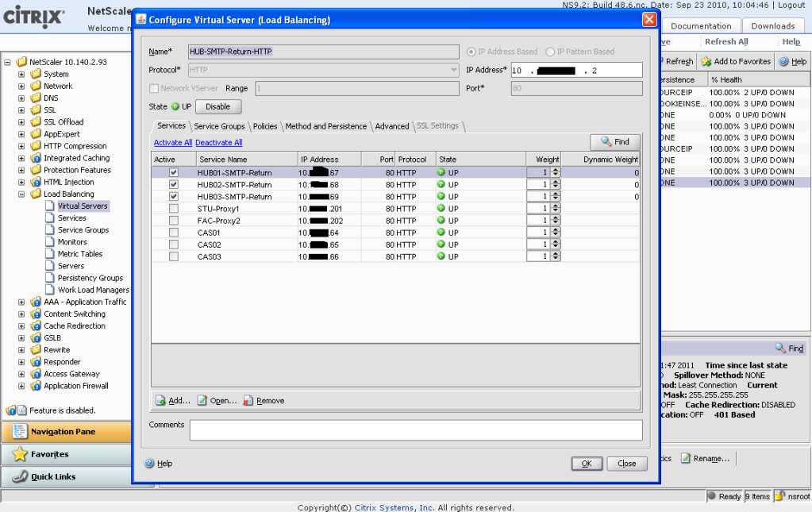Viewport: 812px width, 512px height.
Task: Click the Help question mark icon in dialog
Action: pyautogui.click(x=149, y=464)
